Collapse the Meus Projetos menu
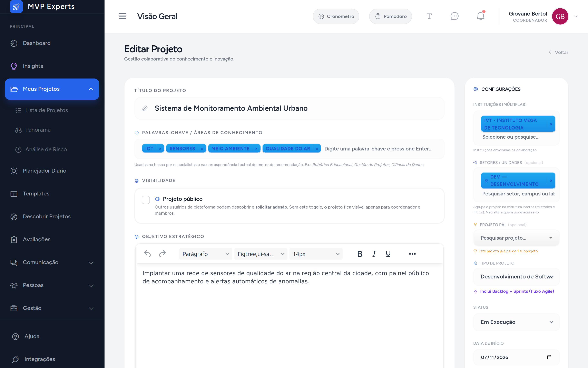Viewport: 588px width, 368px height. coord(91,89)
